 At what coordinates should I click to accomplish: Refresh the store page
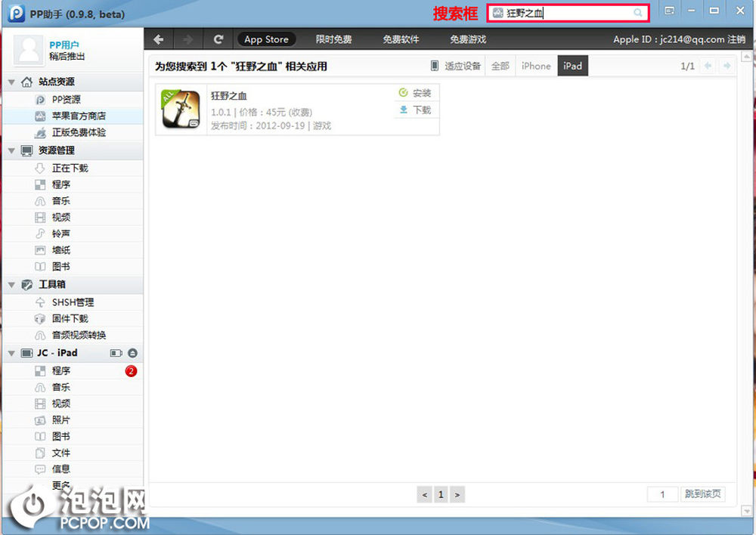(x=218, y=39)
